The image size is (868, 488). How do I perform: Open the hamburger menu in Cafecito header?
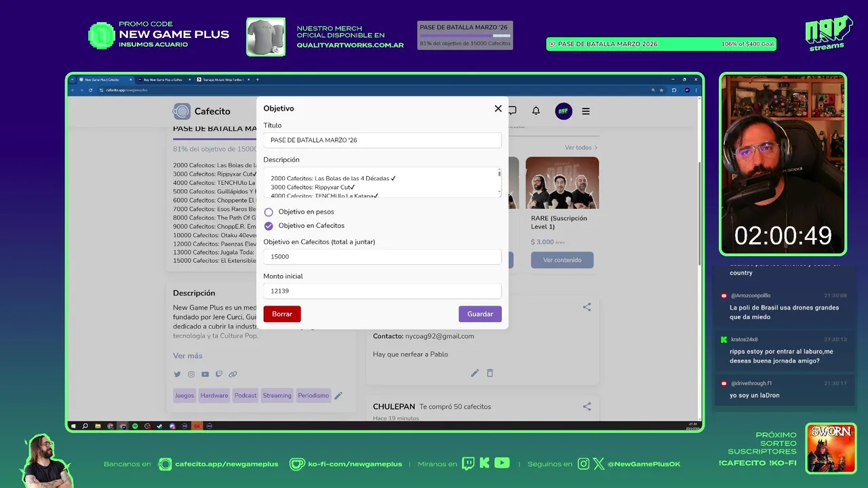586,111
